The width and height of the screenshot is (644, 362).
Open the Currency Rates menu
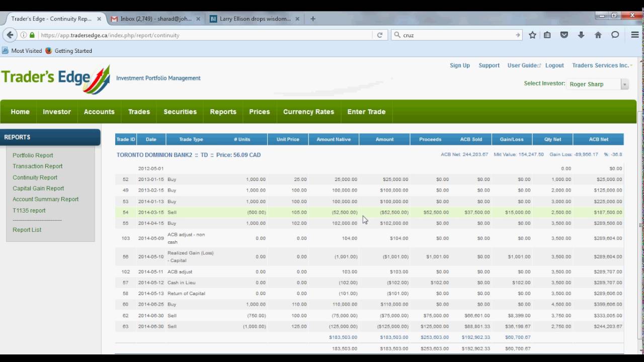308,112
